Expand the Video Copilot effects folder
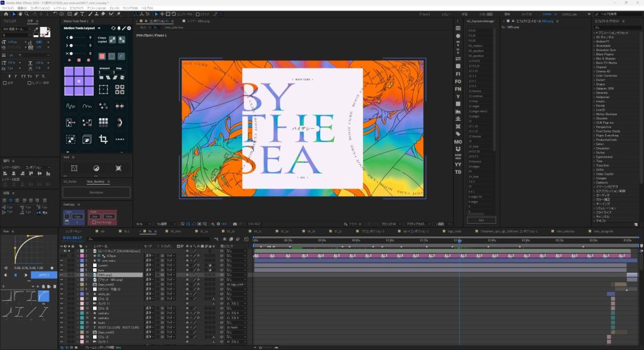This screenshot has width=644, height=350. pos(605,174)
